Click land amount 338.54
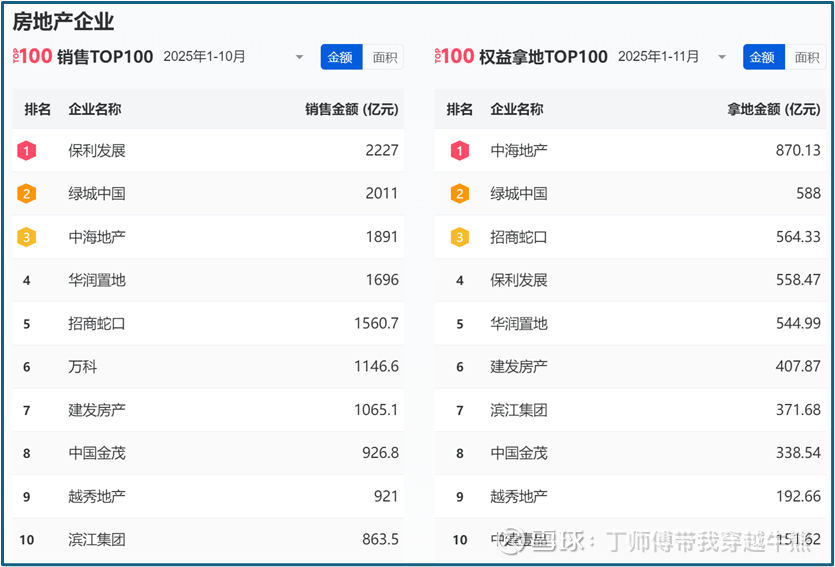This screenshot has width=835, height=567. click(798, 453)
